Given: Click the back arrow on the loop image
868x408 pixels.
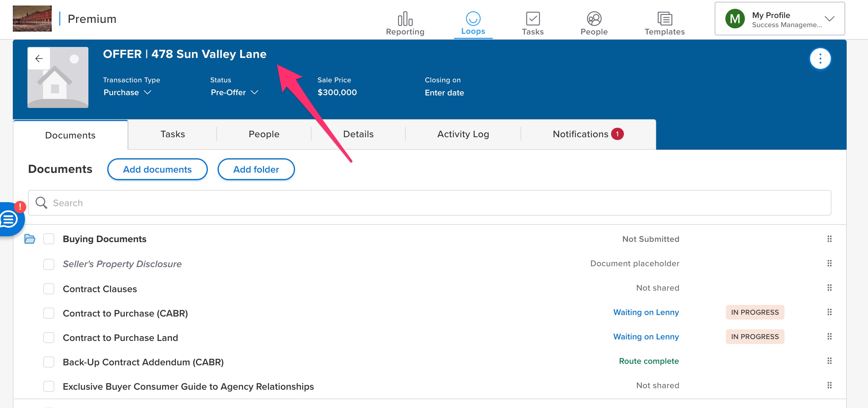Looking at the screenshot, I should [x=39, y=58].
